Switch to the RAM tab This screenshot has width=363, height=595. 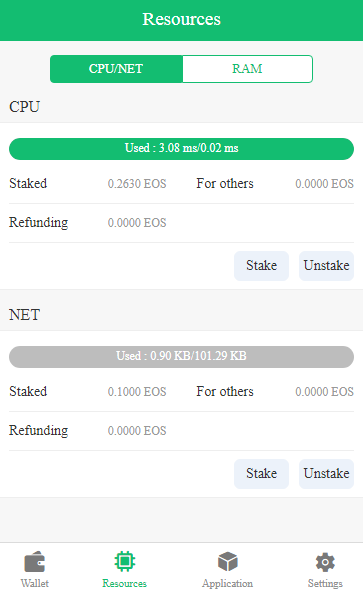247,69
